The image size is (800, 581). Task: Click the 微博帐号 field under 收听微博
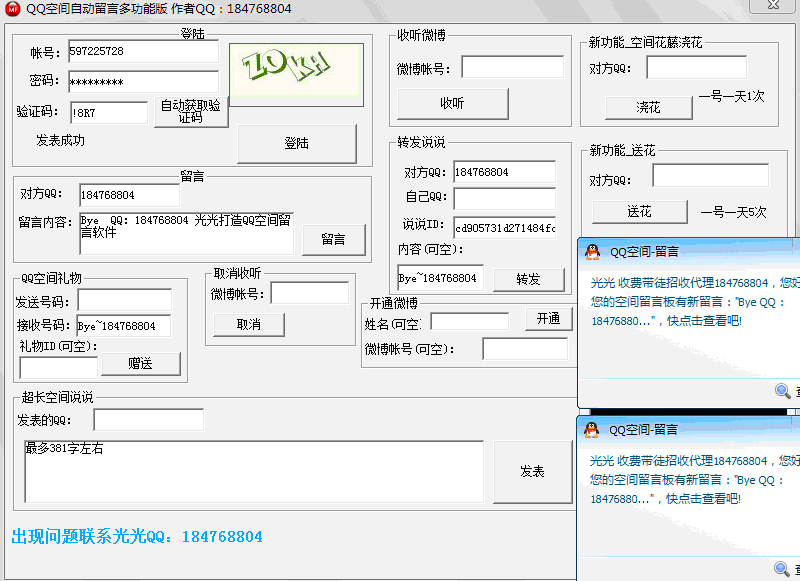point(513,67)
